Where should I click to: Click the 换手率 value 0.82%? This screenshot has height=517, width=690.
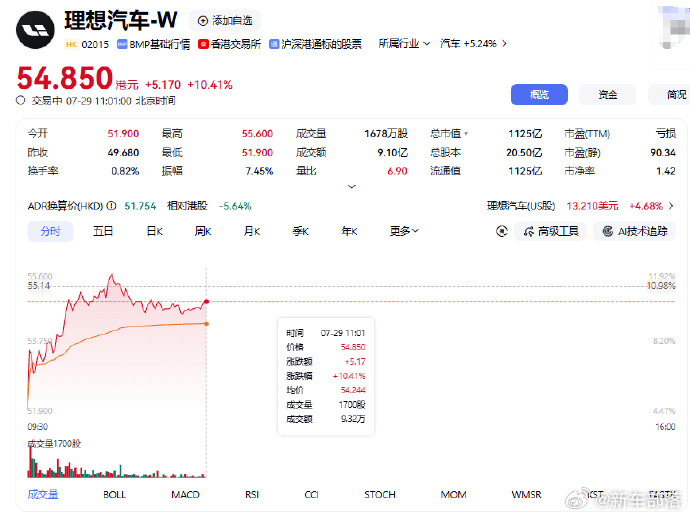(x=125, y=171)
